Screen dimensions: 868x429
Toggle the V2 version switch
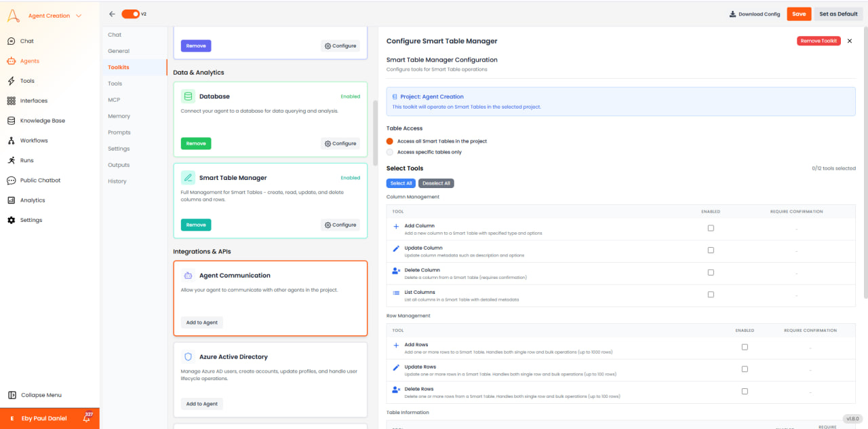click(130, 14)
